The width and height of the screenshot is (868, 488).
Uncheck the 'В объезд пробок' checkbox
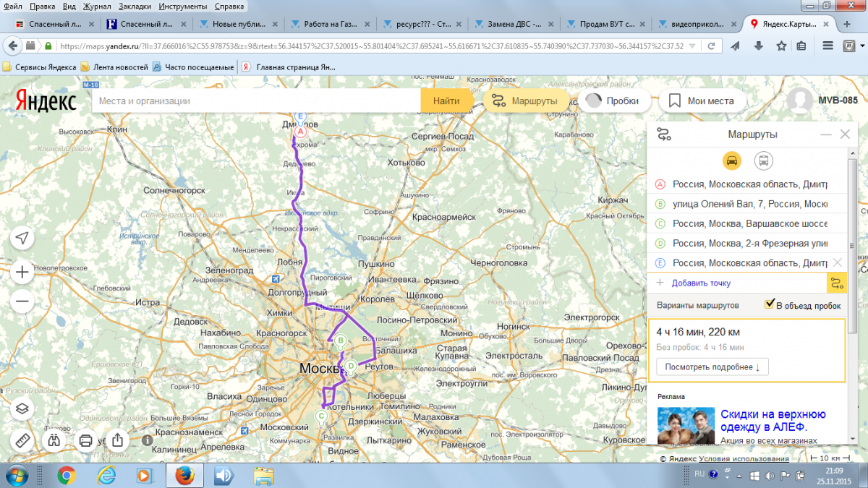[x=770, y=305]
